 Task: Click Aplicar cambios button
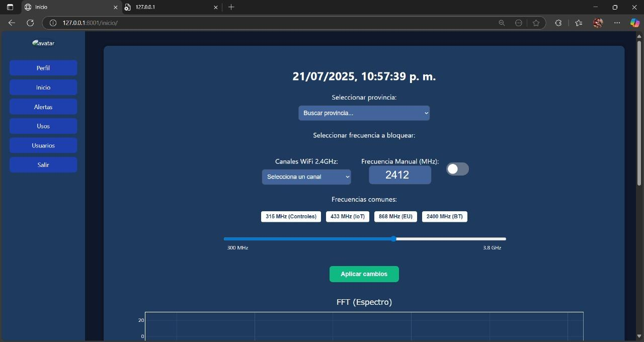click(x=364, y=274)
